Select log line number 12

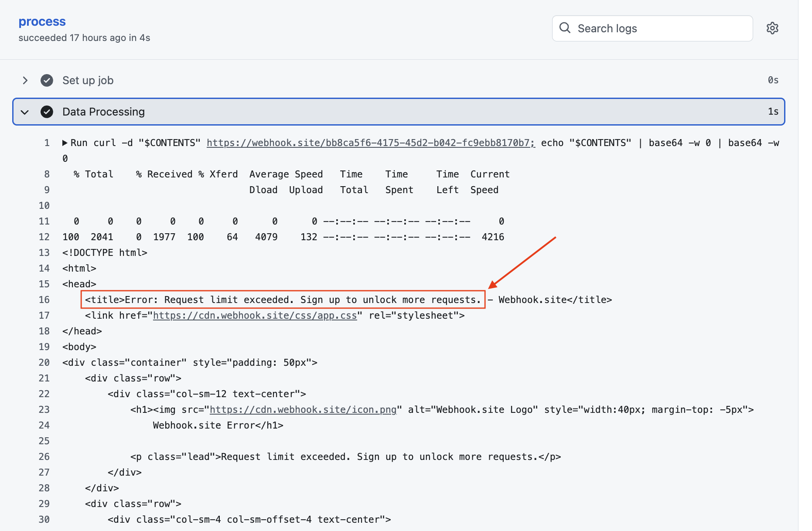point(44,237)
